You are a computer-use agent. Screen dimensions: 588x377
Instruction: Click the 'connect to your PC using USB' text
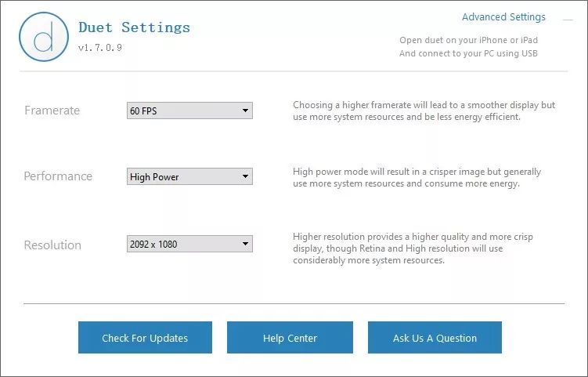[468, 53]
